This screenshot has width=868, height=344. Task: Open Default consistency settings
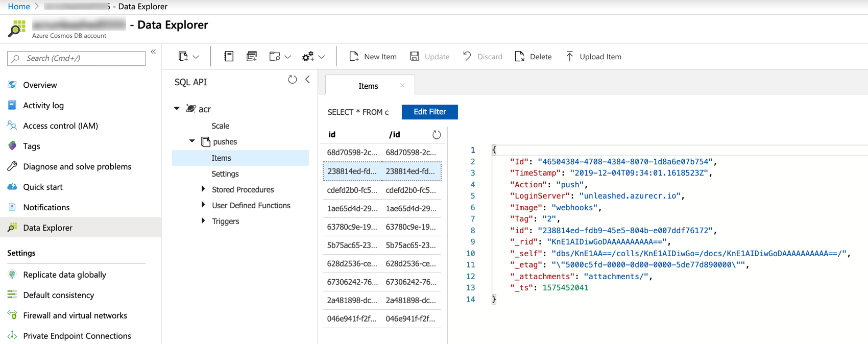tap(58, 295)
